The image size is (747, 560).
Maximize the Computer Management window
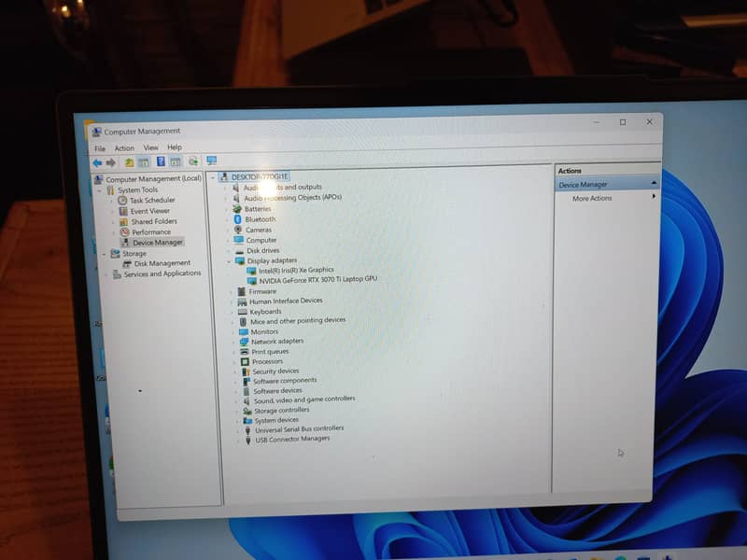pos(623,122)
